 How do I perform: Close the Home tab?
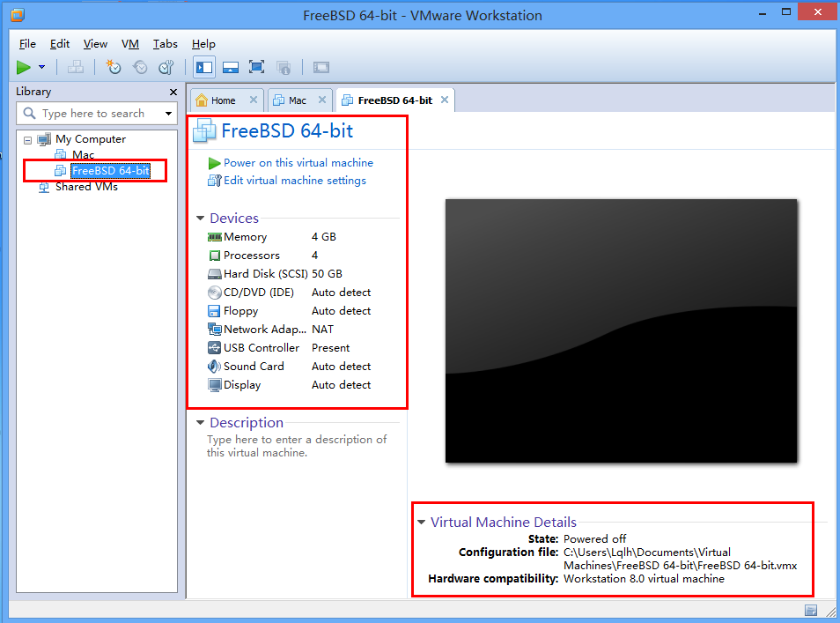254,100
